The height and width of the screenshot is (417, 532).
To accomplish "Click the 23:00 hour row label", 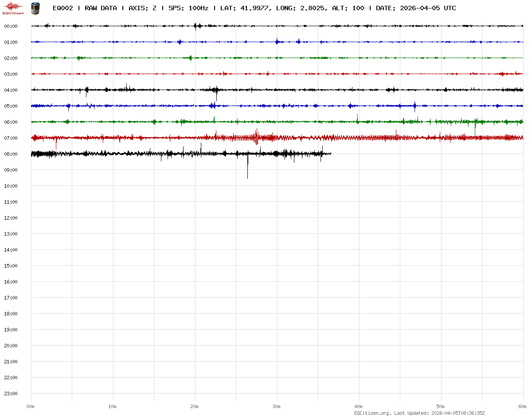I will pos(11,393).
